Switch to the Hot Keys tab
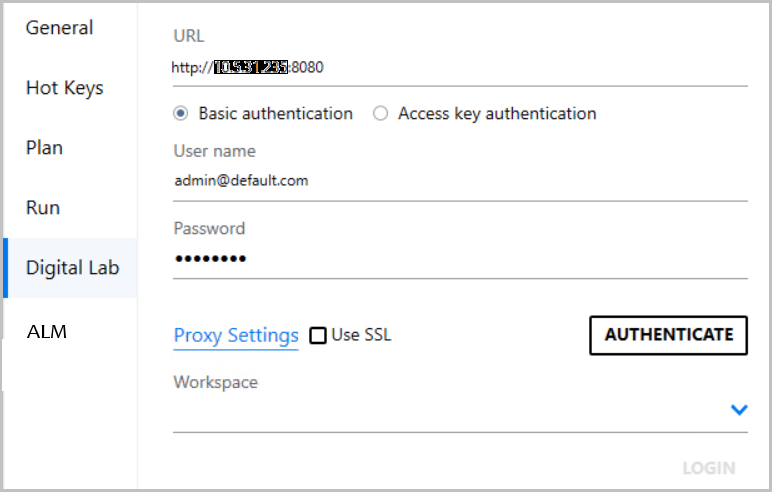772x492 pixels. coord(64,88)
